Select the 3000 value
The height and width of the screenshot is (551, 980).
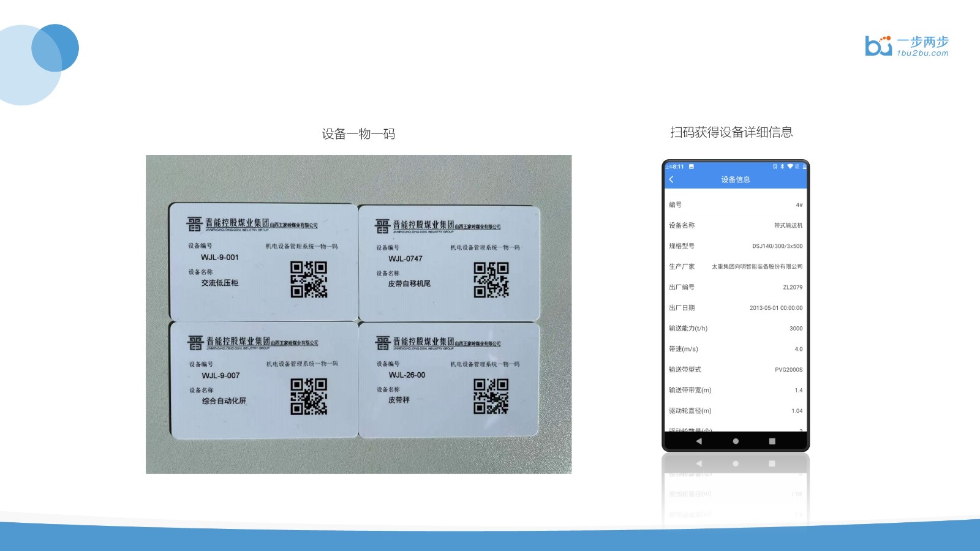(796, 329)
